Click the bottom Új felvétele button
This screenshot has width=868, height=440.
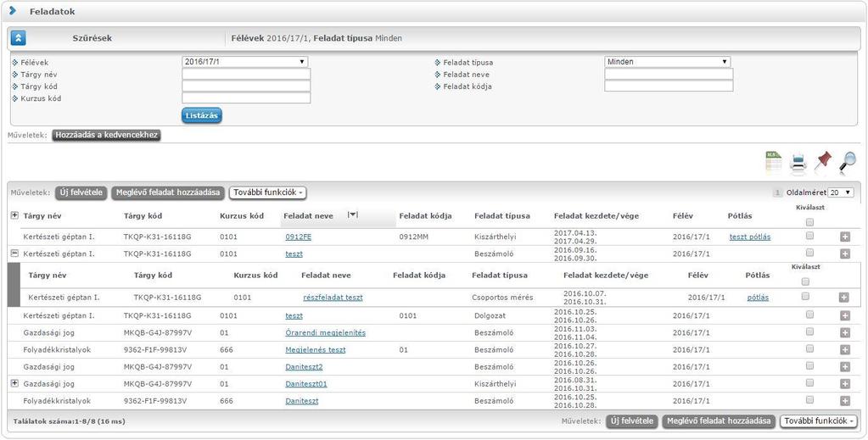[632, 421]
